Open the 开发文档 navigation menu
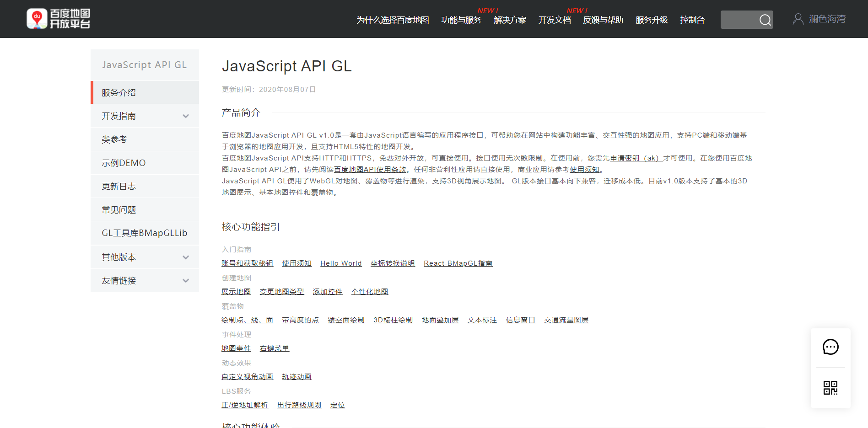 coord(554,20)
